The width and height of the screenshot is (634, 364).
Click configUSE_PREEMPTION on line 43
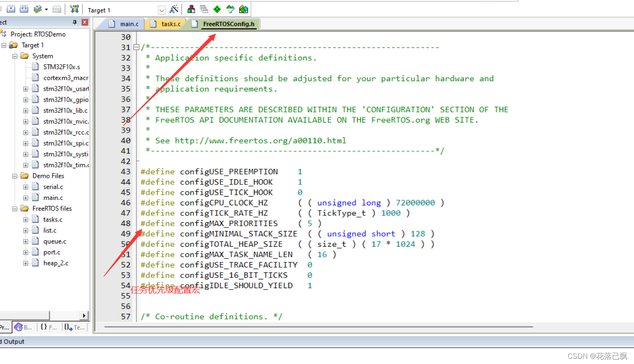pyautogui.click(x=229, y=172)
